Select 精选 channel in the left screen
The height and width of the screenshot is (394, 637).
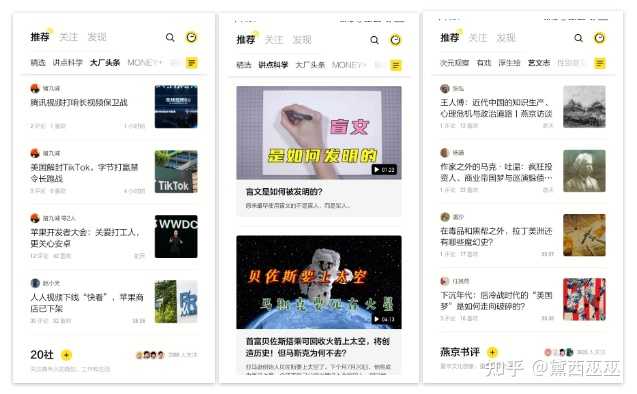click(38, 63)
